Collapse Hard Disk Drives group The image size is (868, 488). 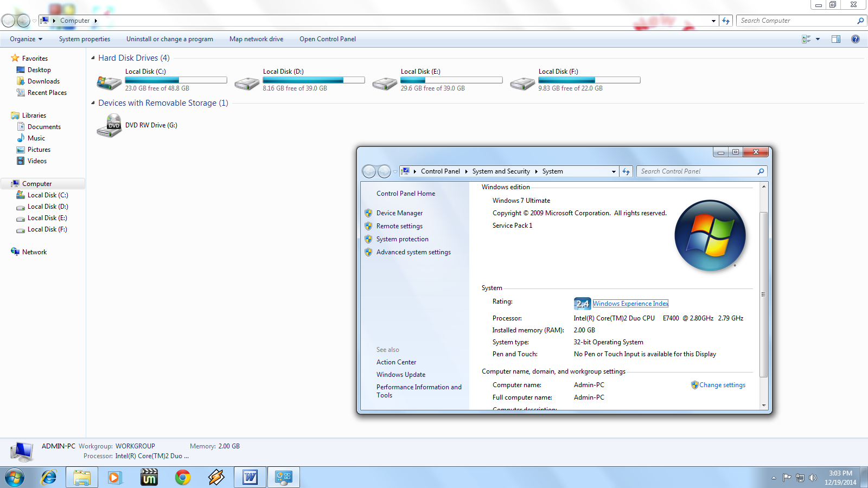point(93,58)
